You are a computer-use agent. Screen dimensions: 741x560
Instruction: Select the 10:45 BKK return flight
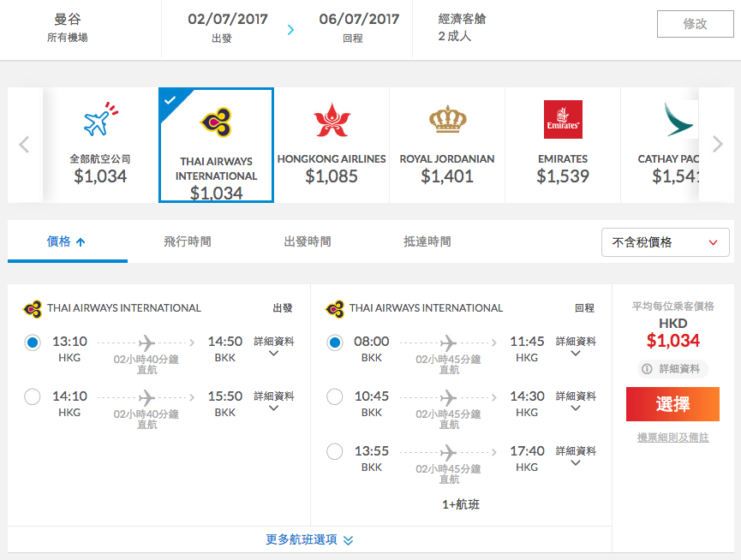click(x=335, y=396)
